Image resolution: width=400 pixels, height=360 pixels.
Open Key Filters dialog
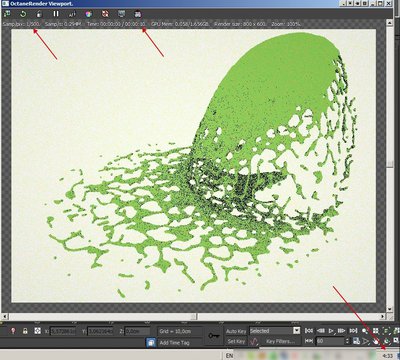click(281, 341)
